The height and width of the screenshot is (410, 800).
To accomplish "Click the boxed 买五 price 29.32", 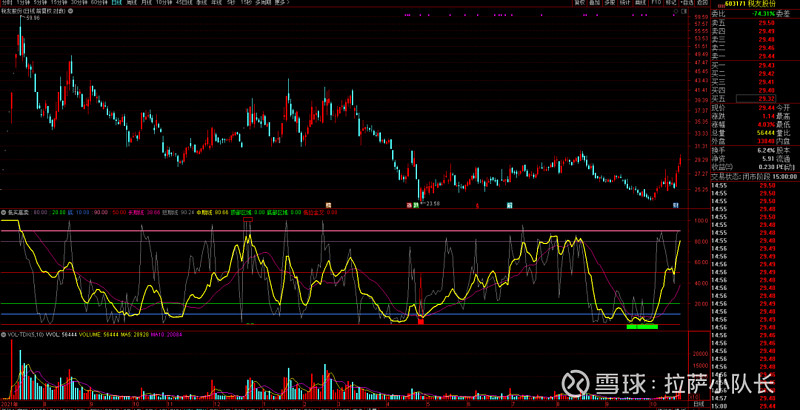I will [x=768, y=100].
